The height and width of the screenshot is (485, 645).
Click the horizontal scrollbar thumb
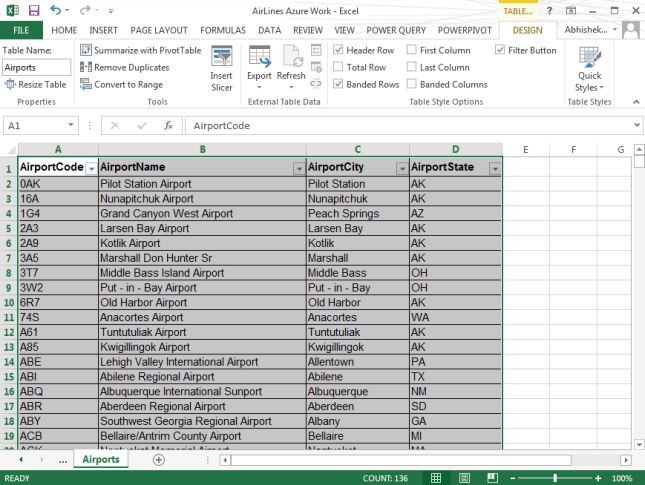(401, 459)
